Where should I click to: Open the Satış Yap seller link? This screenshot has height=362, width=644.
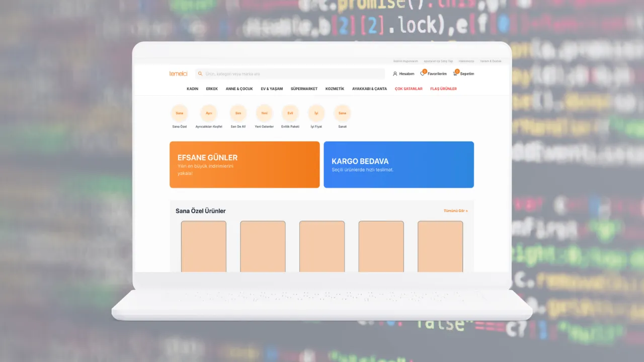click(x=438, y=61)
